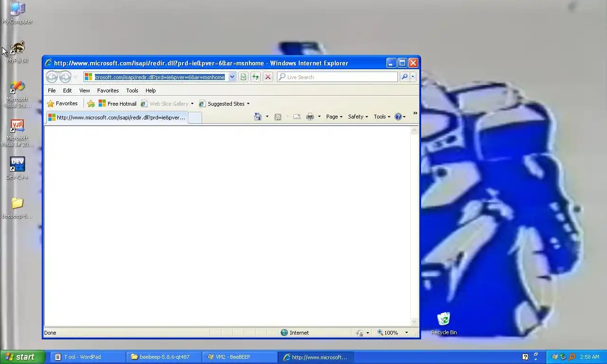
Task: Expand the Home button dropdown arrow
Action: pyautogui.click(x=267, y=117)
